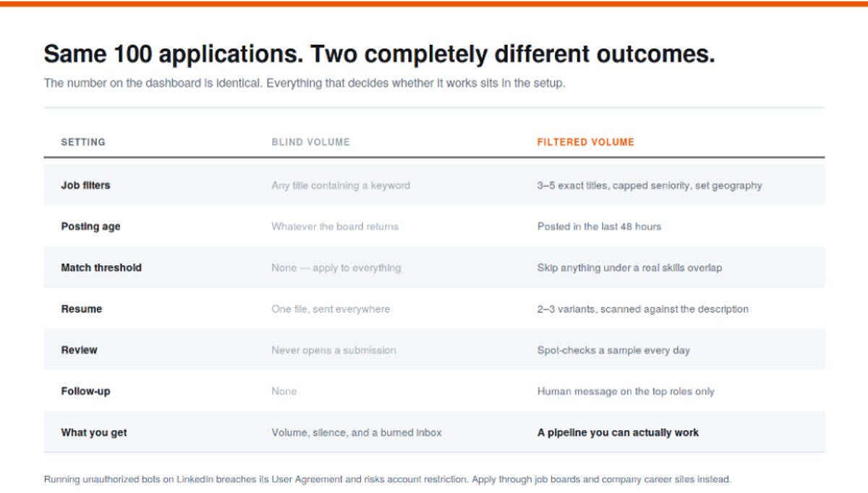Click the Resume row label
Viewport: 868px width, 493px height.
pyautogui.click(x=81, y=309)
